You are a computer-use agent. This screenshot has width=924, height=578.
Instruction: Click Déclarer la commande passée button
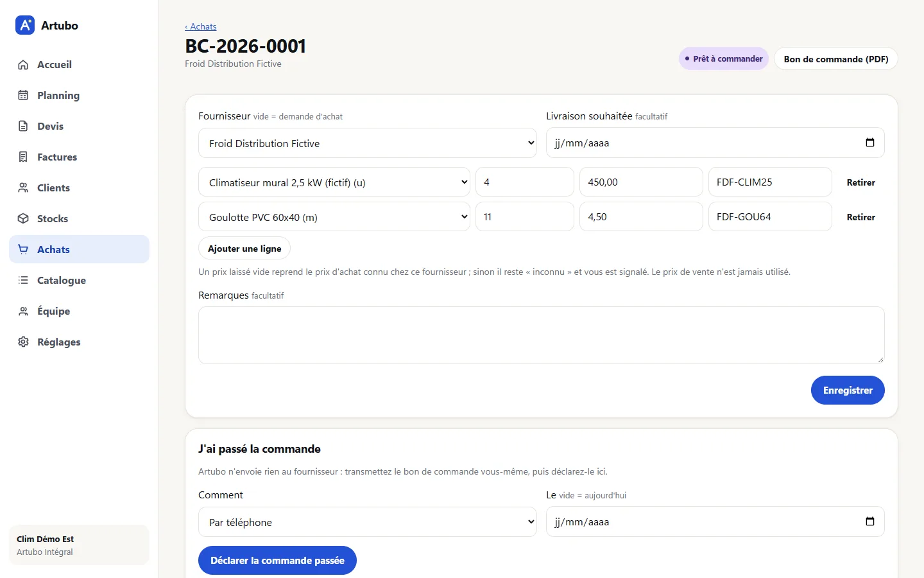[277, 561]
